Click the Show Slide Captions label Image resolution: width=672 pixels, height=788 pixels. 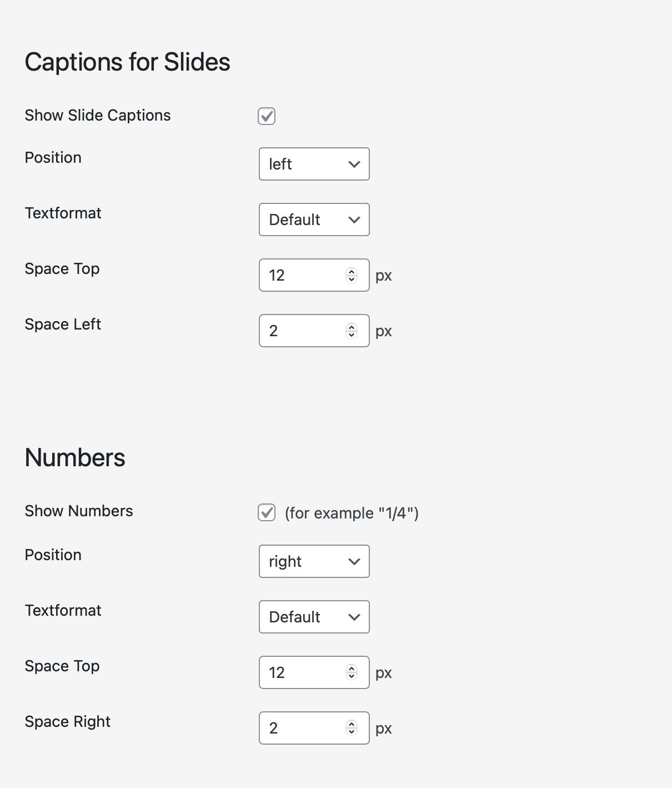tap(98, 116)
